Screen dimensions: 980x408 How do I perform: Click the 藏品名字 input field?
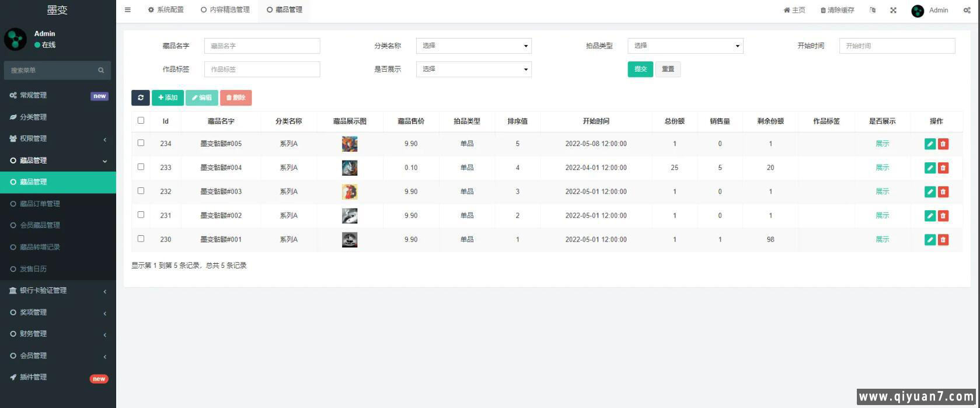(261, 46)
